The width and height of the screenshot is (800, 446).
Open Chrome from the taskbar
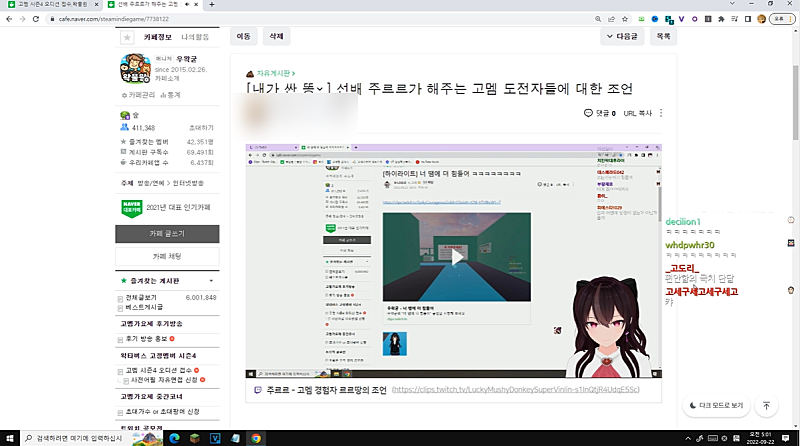pyautogui.click(x=256, y=438)
